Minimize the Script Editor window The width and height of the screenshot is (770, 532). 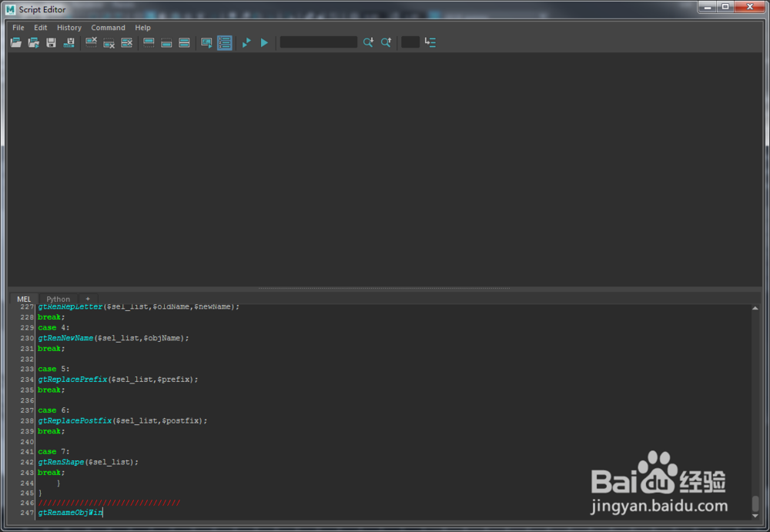[708, 6]
